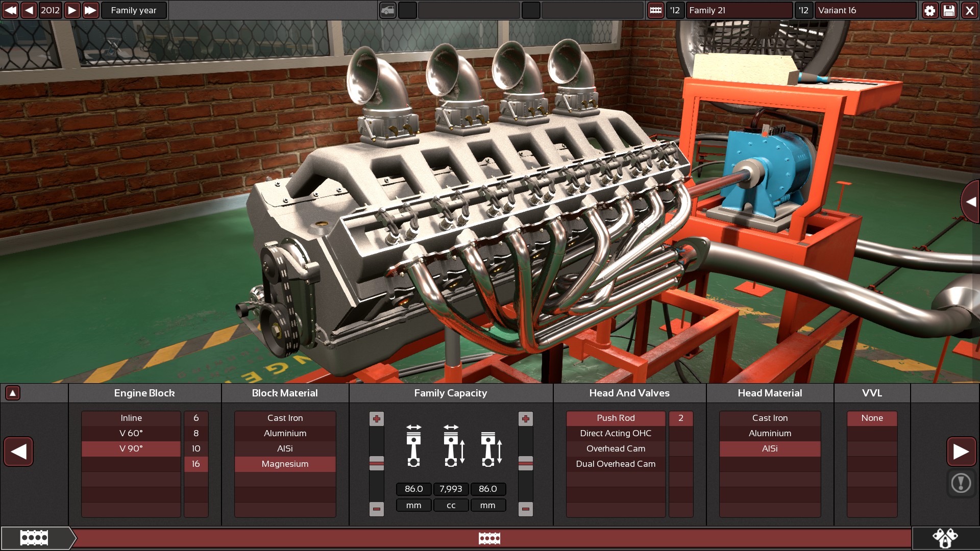Image resolution: width=980 pixels, height=551 pixels.
Task: Open the engine testing icon at bottom right
Action: pyautogui.click(x=945, y=538)
